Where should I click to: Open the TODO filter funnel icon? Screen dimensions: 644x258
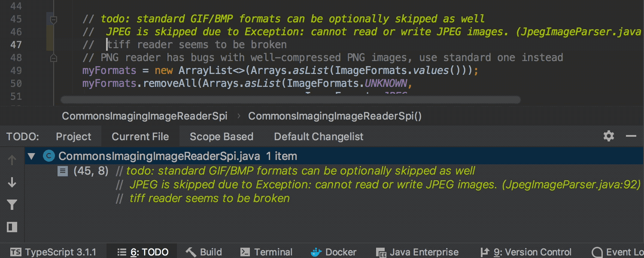pyautogui.click(x=12, y=205)
